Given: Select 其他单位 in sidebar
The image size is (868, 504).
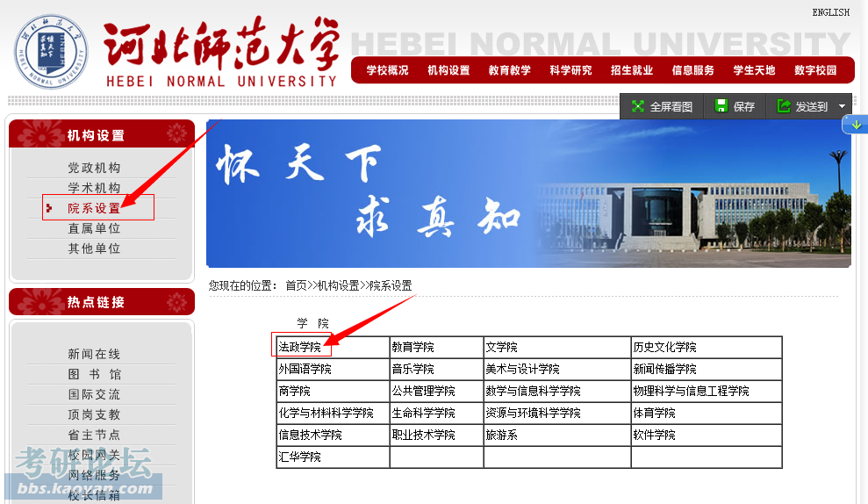Looking at the screenshot, I should pyautogui.click(x=94, y=248).
